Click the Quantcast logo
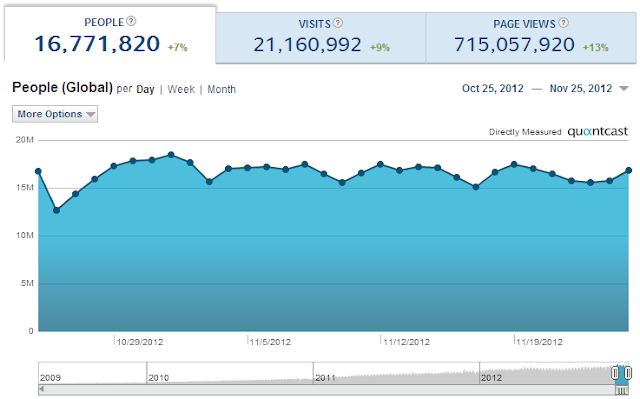This screenshot has width=640, height=399. pyautogui.click(x=598, y=131)
